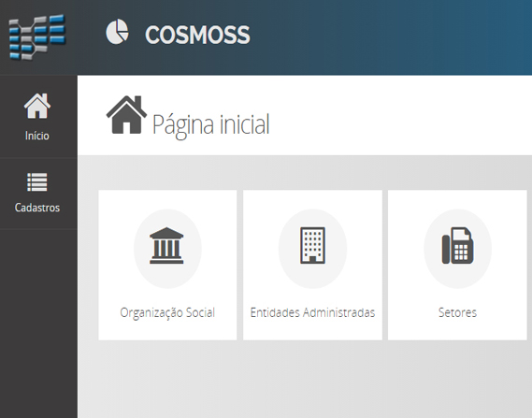Click the Setores label text
Screen dimensions: 532x418
(457, 312)
